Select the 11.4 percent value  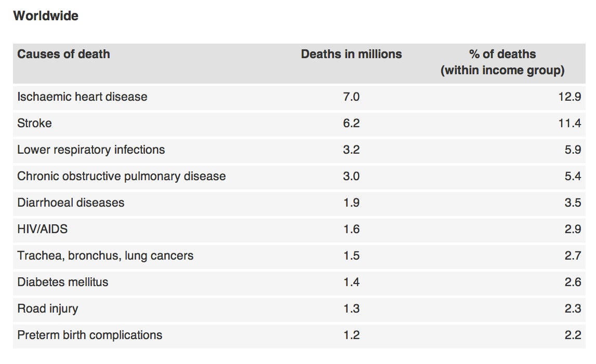569,123
